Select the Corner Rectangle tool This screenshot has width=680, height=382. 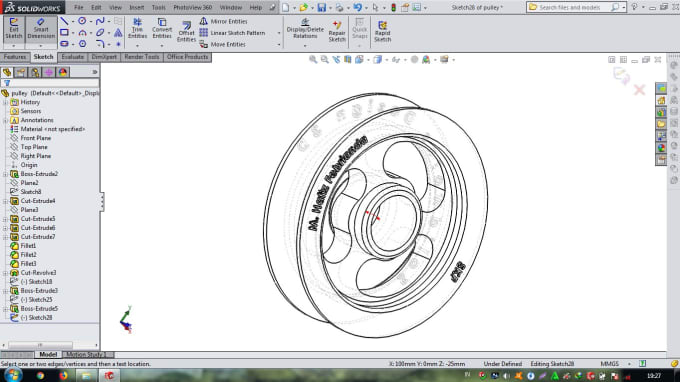point(64,33)
